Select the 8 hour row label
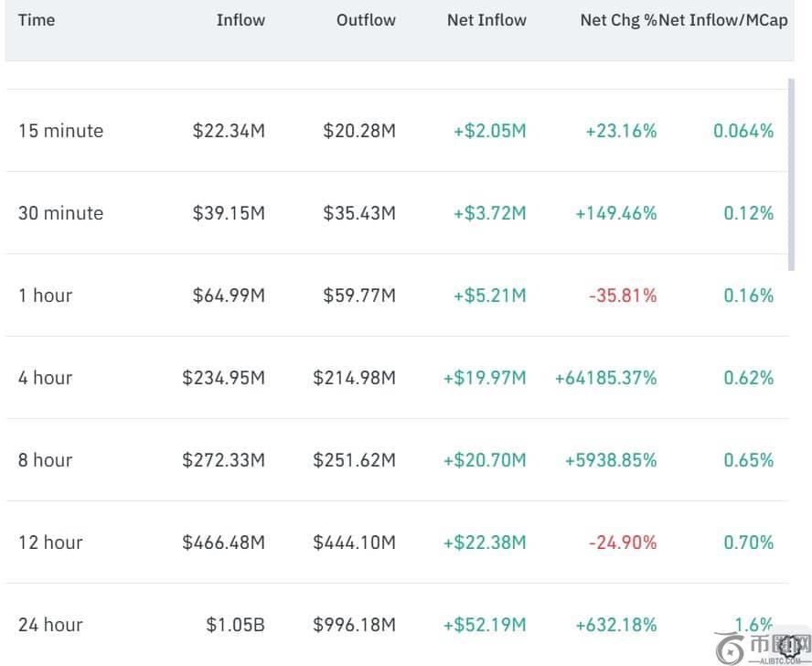This screenshot has width=812, height=666. pos(45,460)
